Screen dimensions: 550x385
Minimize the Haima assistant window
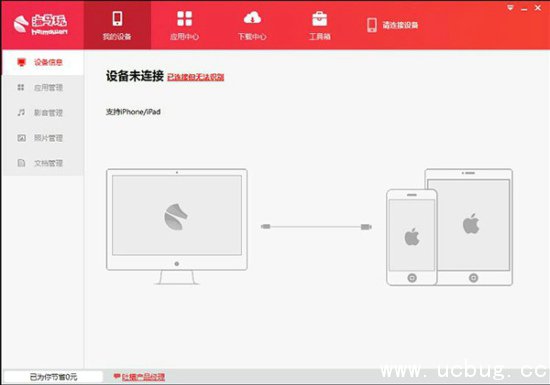524,8
